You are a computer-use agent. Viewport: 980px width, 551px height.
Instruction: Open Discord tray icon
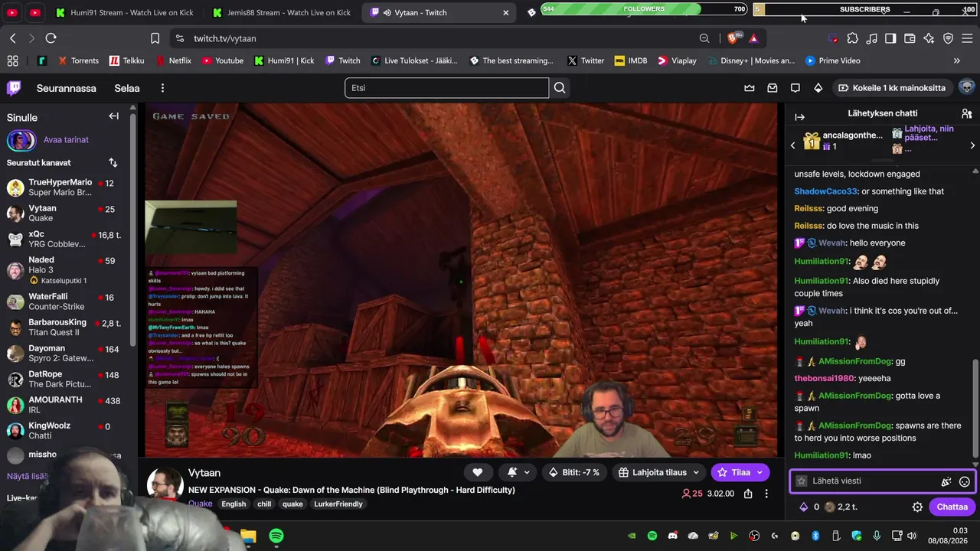(x=673, y=536)
